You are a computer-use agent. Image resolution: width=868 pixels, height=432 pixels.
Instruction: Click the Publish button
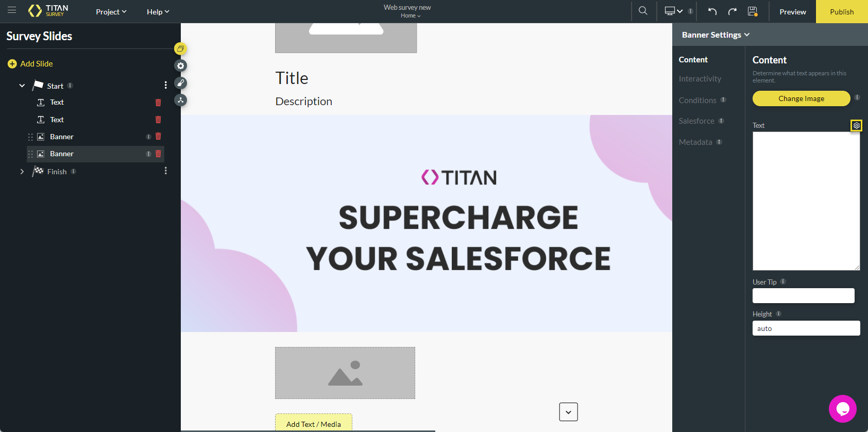[x=842, y=12]
